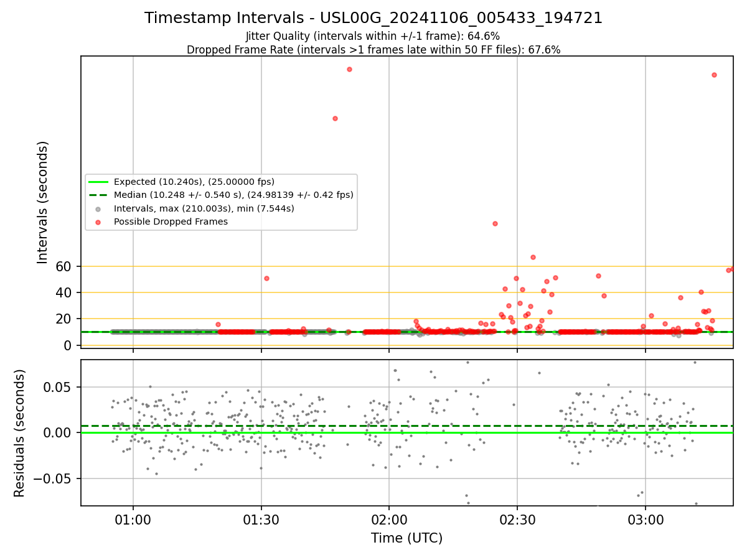This screenshot has height=560, width=747.
Task: Click the 02:00 tick label on the time axis
Action: coord(389,519)
